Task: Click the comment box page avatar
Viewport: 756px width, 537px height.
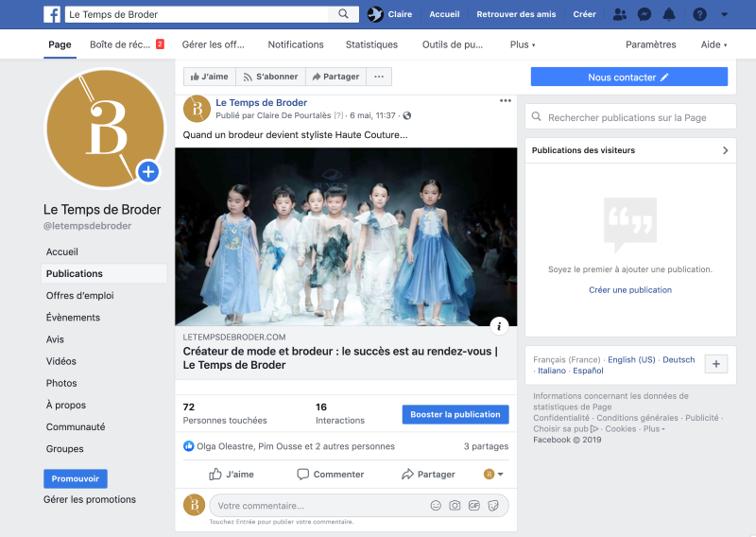Action: pyautogui.click(x=195, y=505)
